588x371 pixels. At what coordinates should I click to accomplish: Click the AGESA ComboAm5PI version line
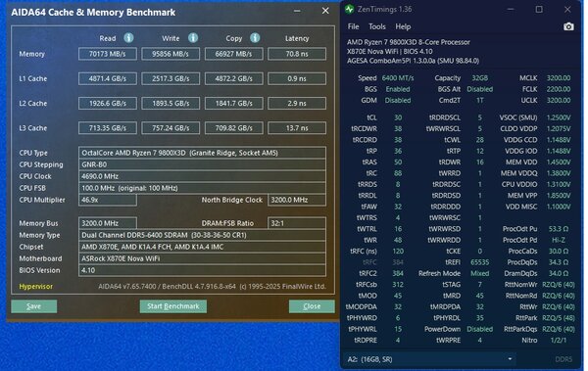click(x=413, y=61)
